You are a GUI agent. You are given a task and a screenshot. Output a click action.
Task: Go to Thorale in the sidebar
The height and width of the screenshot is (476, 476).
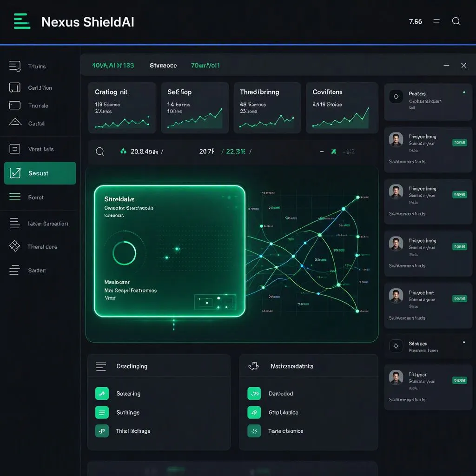[38, 106]
